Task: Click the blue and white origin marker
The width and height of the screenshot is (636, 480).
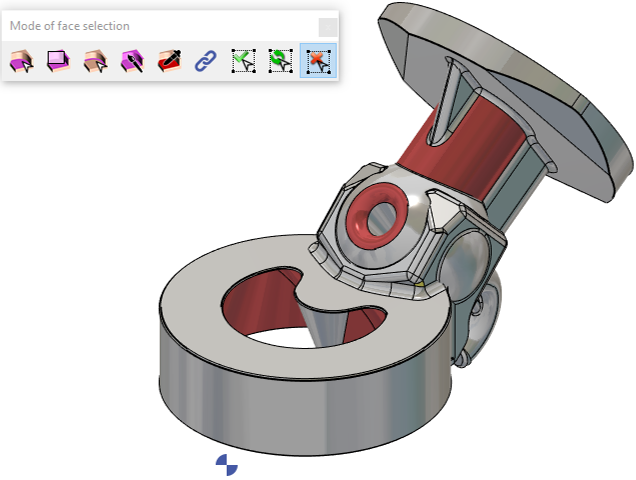Action: [x=227, y=463]
